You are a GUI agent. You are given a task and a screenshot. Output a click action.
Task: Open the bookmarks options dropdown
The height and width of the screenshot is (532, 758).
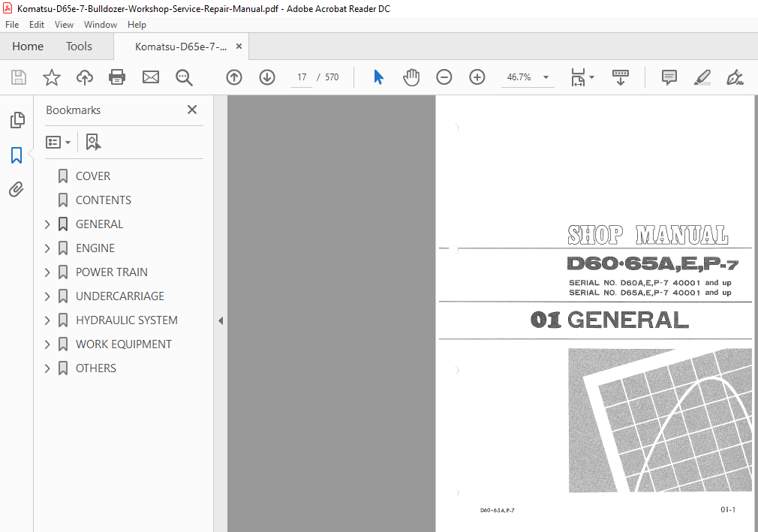58,142
